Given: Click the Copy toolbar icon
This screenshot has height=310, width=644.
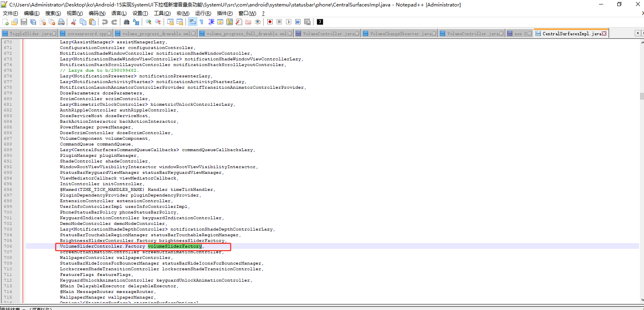Looking at the screenshot, I should 83,22.
